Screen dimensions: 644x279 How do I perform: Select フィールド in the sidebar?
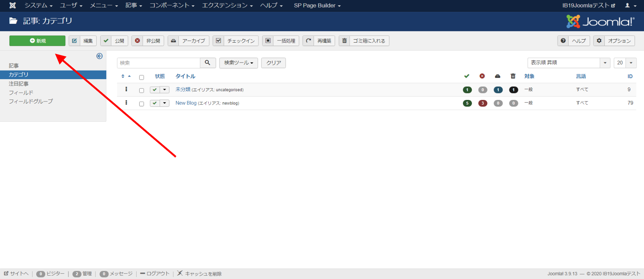pos(21,92)
